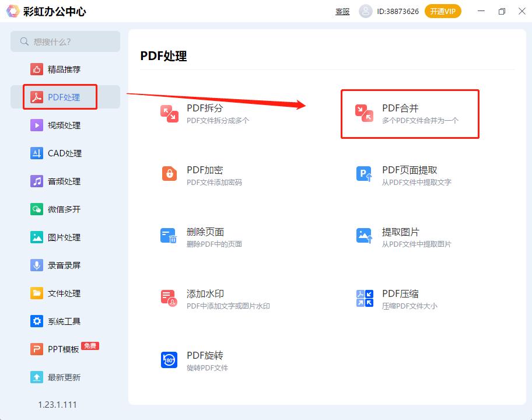Screen dimensions: 532x420
Task: Open PPT模板 free templates section
Action: pos(64,349)
